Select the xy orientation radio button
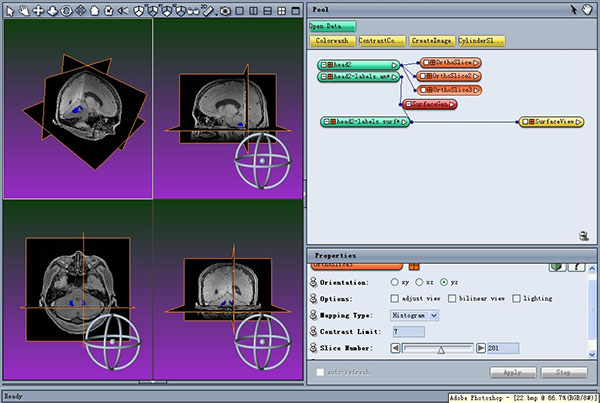This screenshot has width=600, height=403. point(395,282)
